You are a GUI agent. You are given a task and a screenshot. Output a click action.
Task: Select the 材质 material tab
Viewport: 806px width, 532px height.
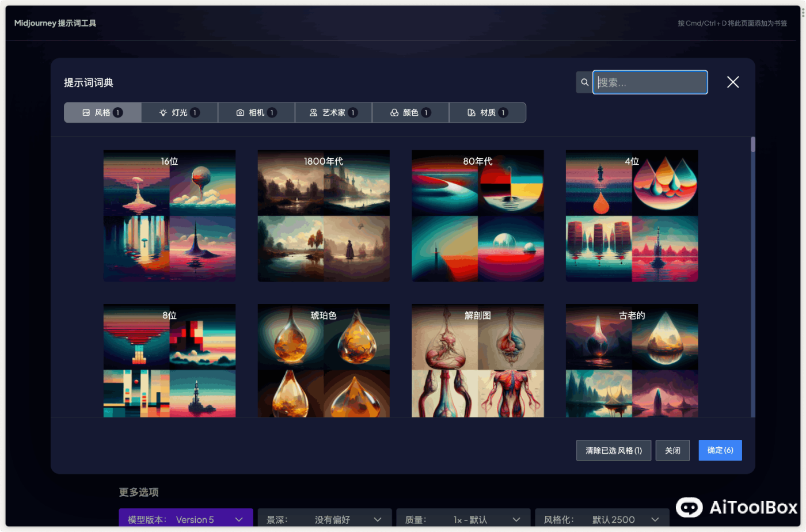pos(488,113)
